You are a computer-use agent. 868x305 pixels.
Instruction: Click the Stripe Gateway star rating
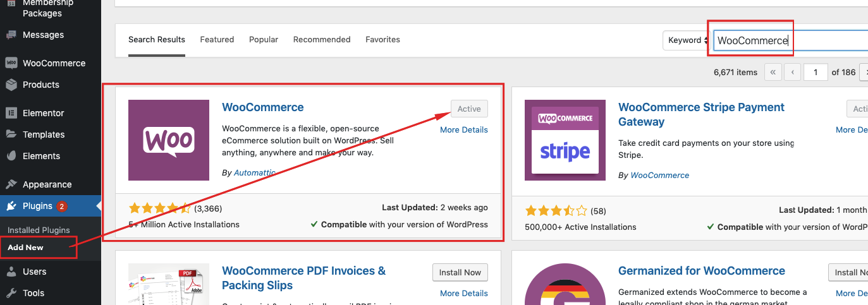(556, 210)
